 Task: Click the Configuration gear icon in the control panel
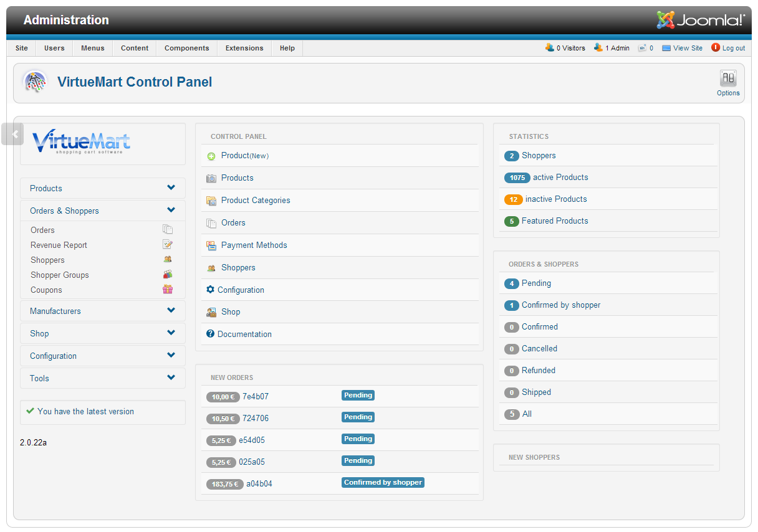210,290
